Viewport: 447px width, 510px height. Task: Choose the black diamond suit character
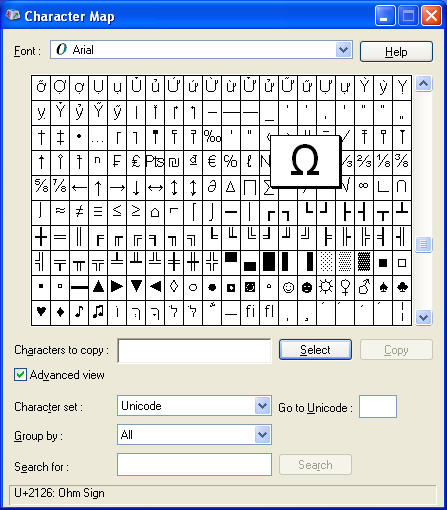(60, 313)
